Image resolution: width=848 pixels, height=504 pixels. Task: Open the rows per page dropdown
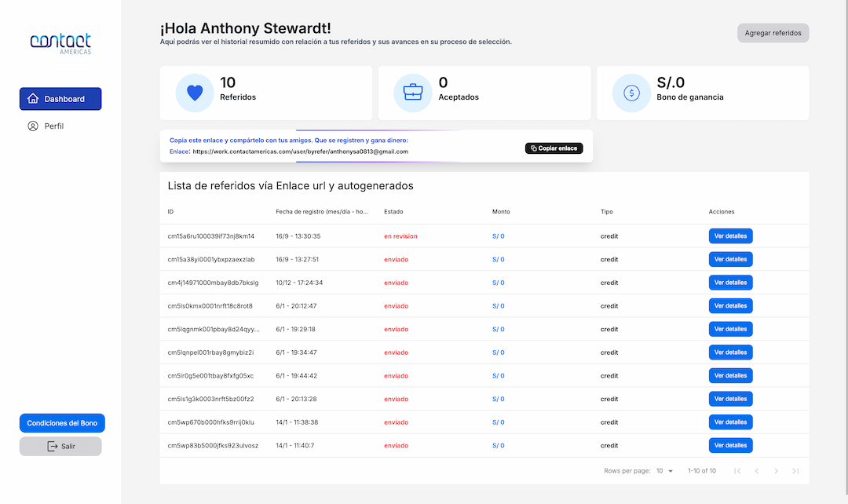coord(664,471)
